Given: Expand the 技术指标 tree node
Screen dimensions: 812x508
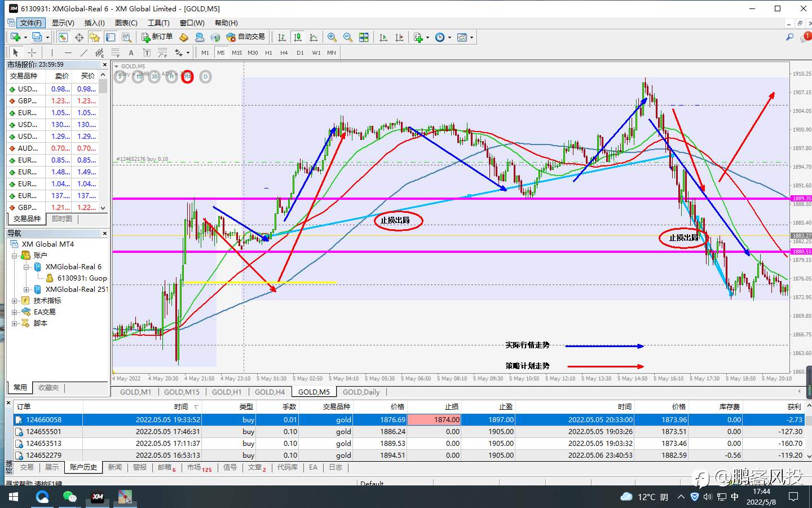Looking at the screenshot, I should pyautogui.click(x=15, y=301).
